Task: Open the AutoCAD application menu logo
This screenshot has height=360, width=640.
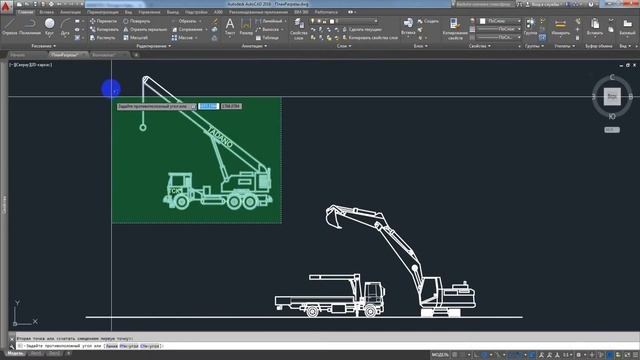Action: pyautogui.click(x=5, y=7)
